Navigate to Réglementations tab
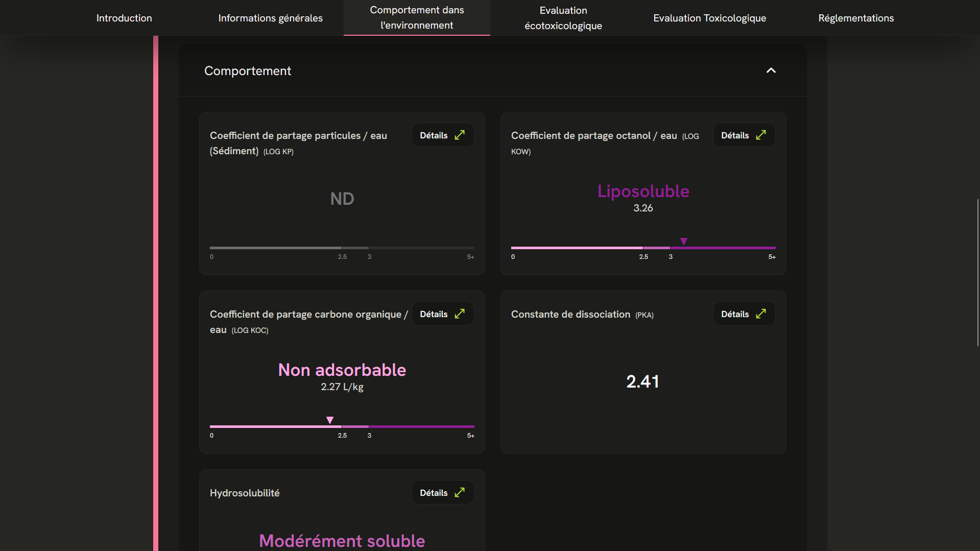Image resolution: width=980 pixels, height=551 pixels. 856,18
